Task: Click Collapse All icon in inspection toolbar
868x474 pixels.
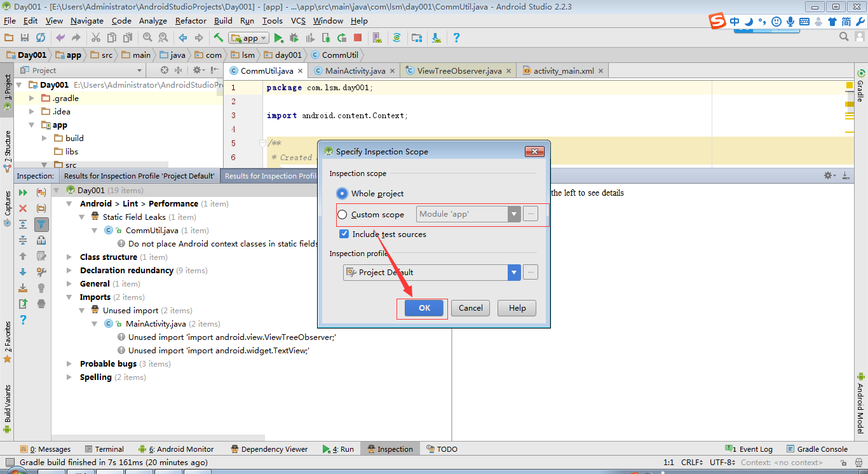Action: tap(23, 240)
